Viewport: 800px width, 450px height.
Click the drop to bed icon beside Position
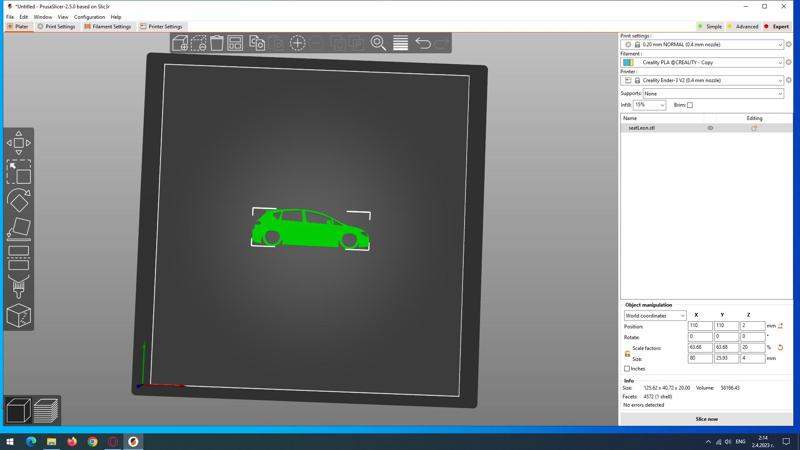coord(781,326)
